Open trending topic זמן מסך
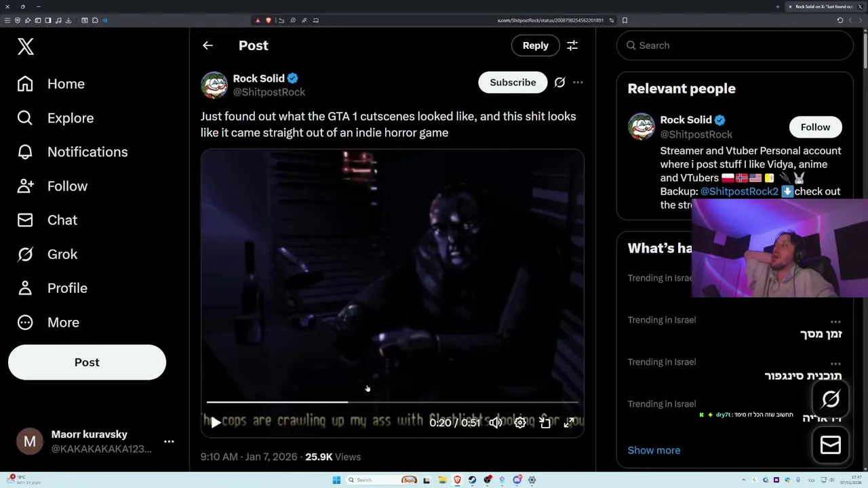 coord(821,333)
